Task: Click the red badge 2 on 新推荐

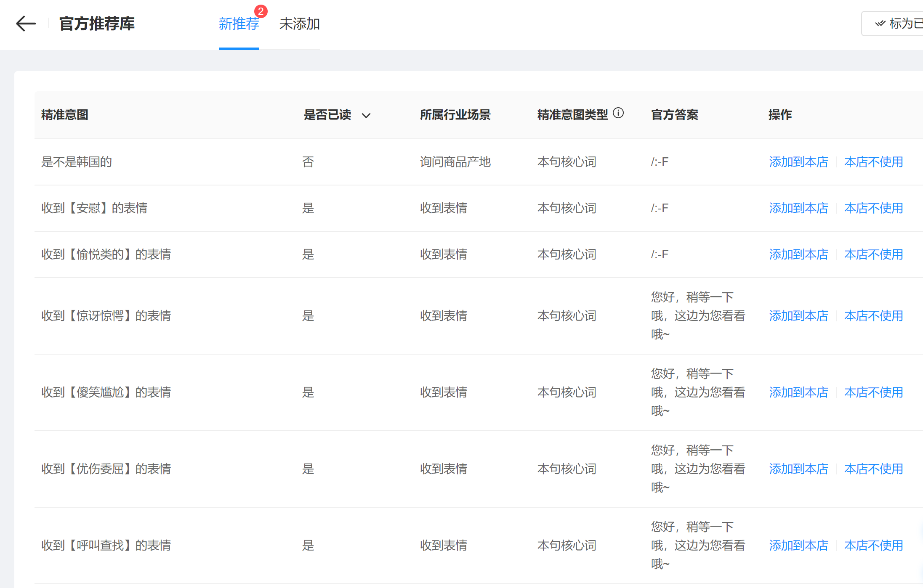Action: pos(261,11)
